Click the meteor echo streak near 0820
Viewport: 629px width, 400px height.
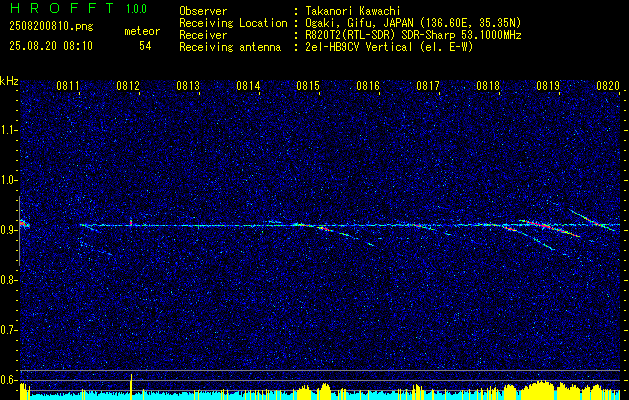tap(592, 220)
